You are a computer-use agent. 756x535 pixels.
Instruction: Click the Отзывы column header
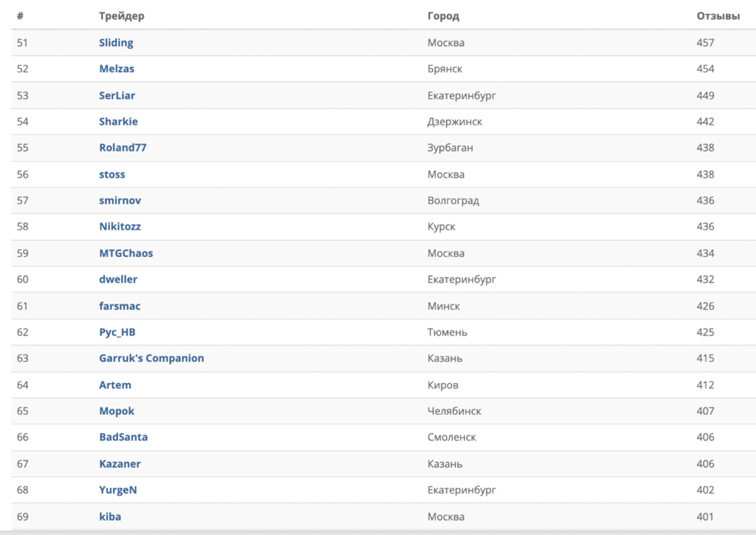pos(717,16)
